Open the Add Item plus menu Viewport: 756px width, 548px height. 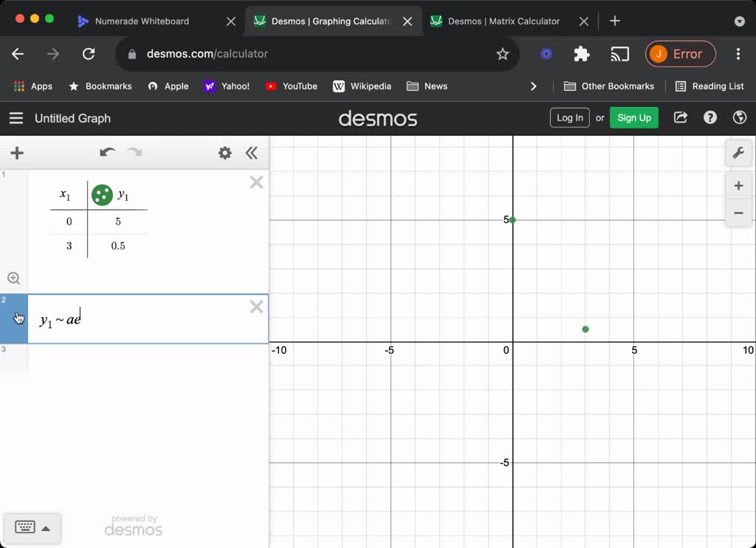[17, 153]
